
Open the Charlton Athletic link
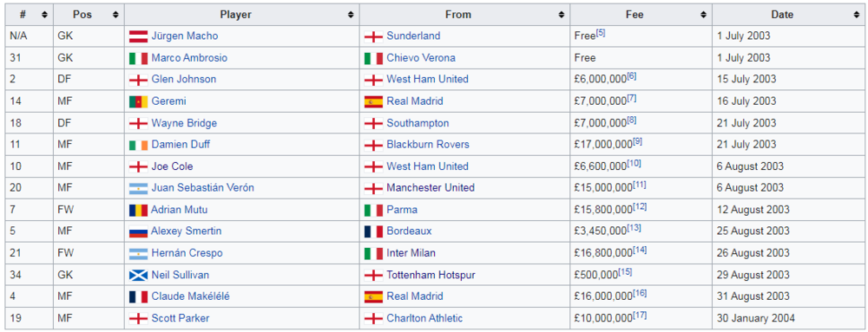pos(424,318)
